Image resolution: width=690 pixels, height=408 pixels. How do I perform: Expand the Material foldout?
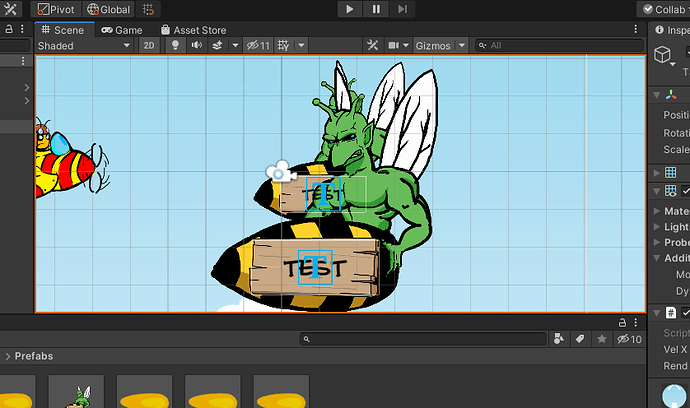coord(657,211)
